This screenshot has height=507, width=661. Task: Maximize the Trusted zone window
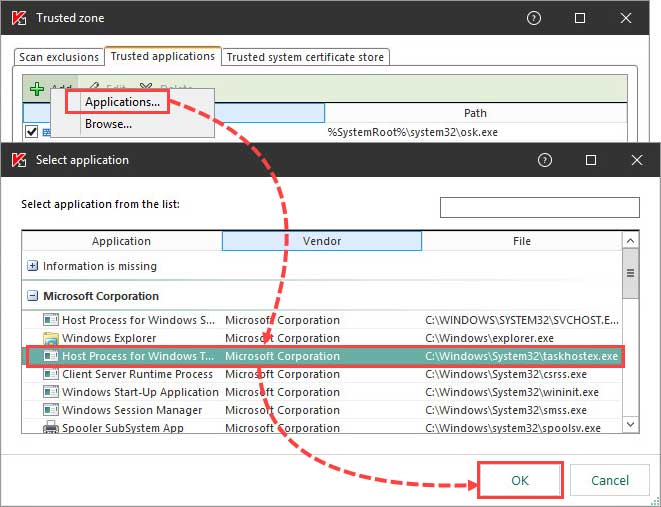(x=580, y=18)
